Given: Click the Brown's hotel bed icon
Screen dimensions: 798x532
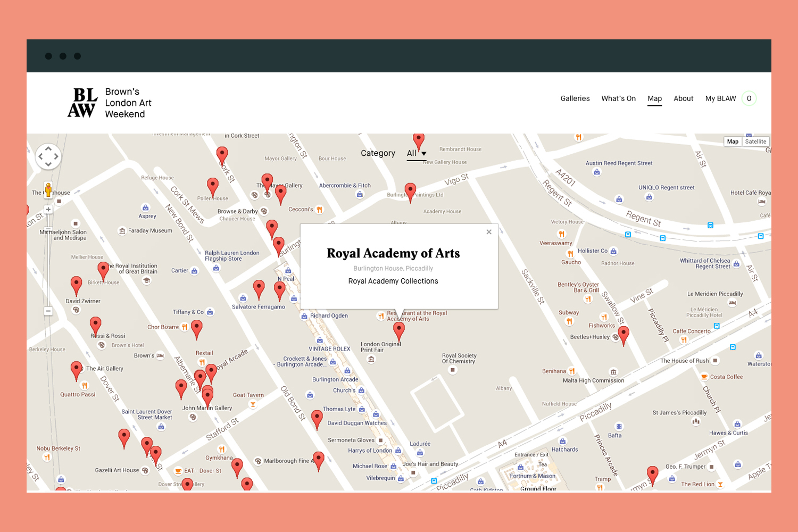Looking at the screenshot, I should [x=160, y=355].
